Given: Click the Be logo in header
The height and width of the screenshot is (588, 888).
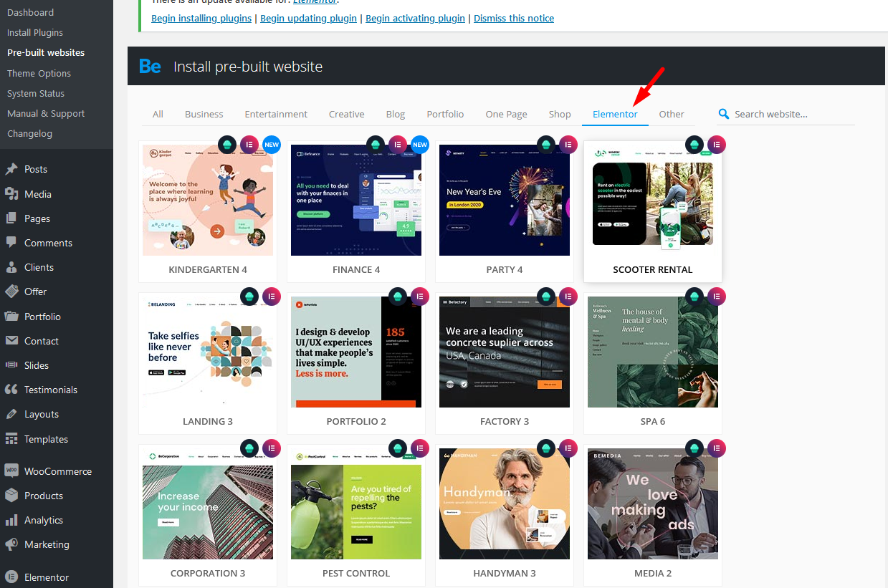Looking at the screenshot, I should (150, 67).
